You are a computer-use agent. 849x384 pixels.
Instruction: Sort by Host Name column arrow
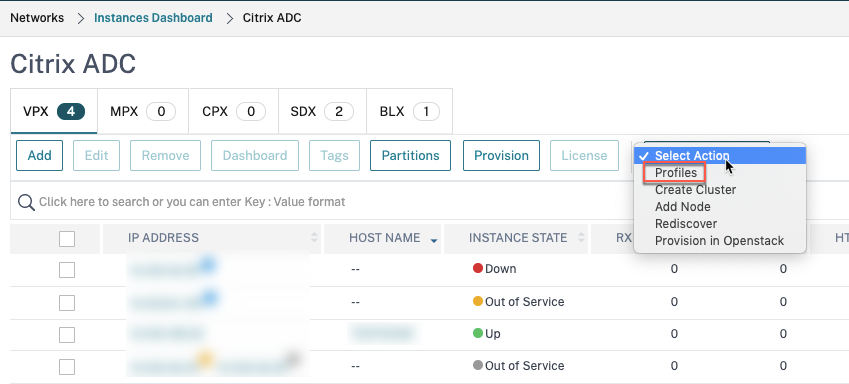tap(433, 240)
